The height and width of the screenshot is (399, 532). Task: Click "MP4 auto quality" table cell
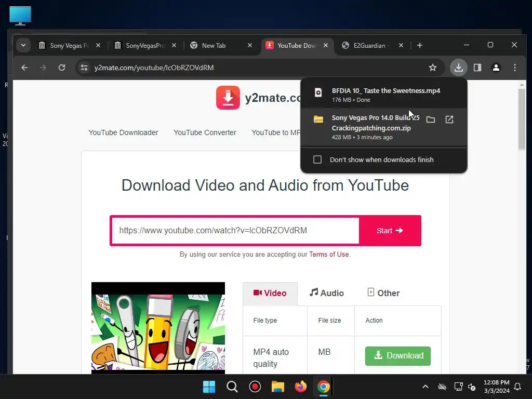275,357
